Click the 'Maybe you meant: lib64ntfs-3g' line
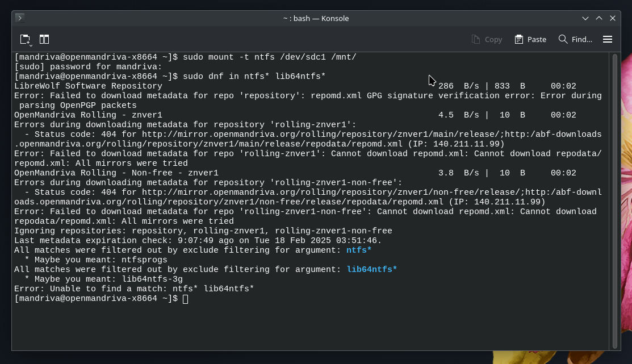632x364 pixels. [103, 279]
